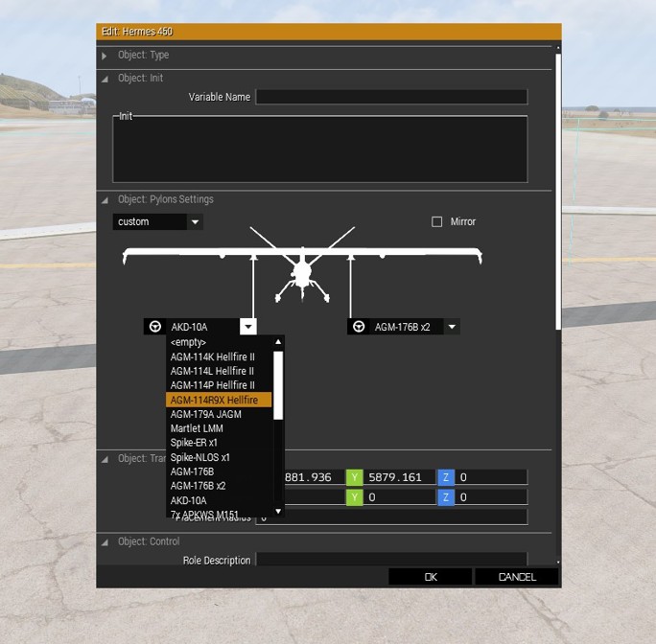Collapse the Object: Pylons Settings section
This screenshot has width=656, height=644.
click(x=105, y=200)
